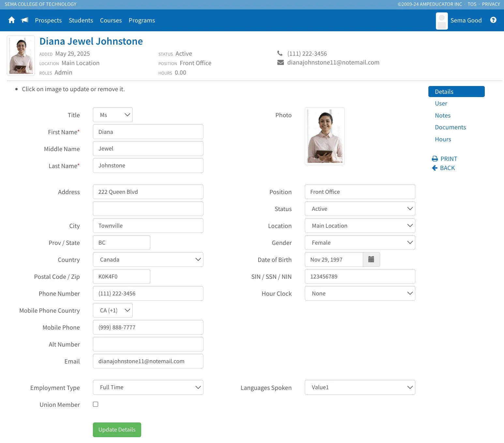The width and height of the screenshot is (504, 443).
Task: Open the PRIVACY link
Action: click(x=491, y=4)
